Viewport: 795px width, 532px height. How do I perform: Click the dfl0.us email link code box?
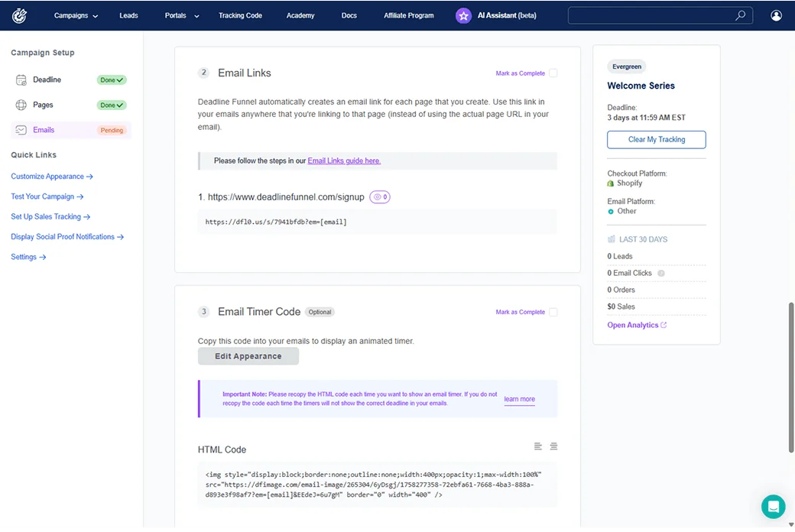tap(377, 222)
